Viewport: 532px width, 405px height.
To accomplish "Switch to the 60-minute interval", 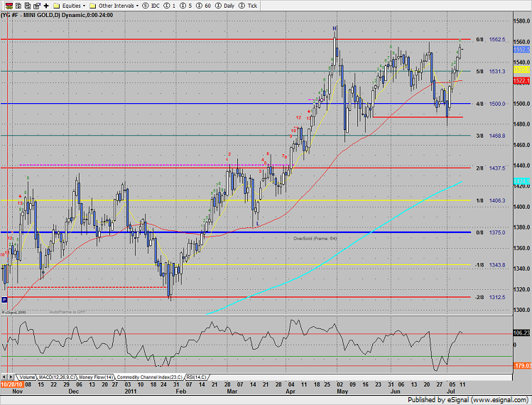I will point(203,6).
